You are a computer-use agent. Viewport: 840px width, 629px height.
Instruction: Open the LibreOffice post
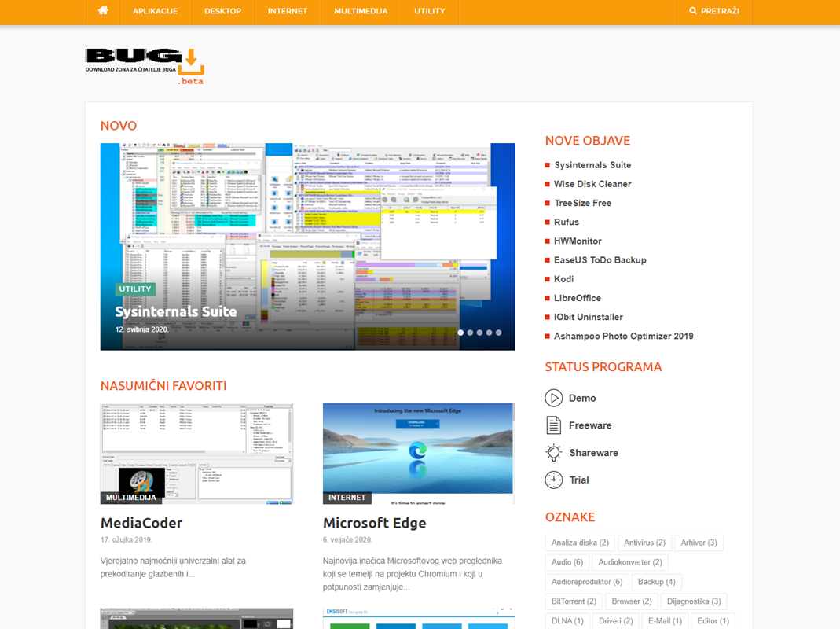(578, 298)
